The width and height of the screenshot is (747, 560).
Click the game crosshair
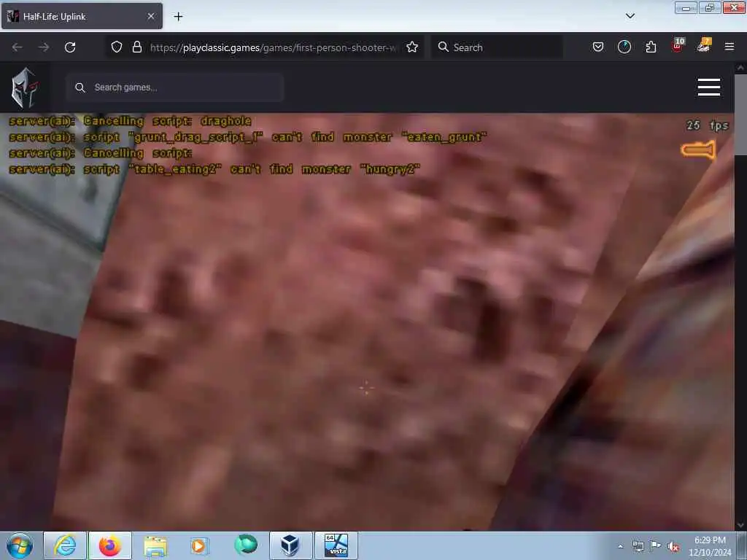(366, 388)
